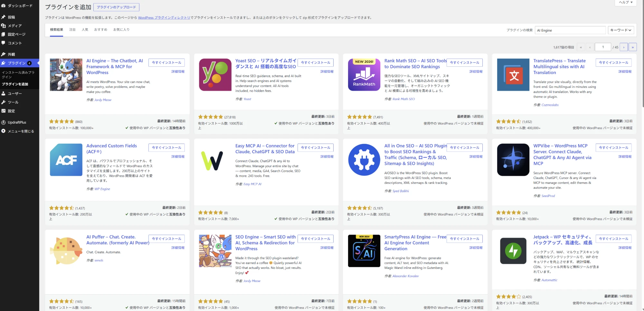Click the 投稿 pin icon in sidebar
Image resolution: width=644 pixels, height=311 pixels.
(x=4, y=17)
